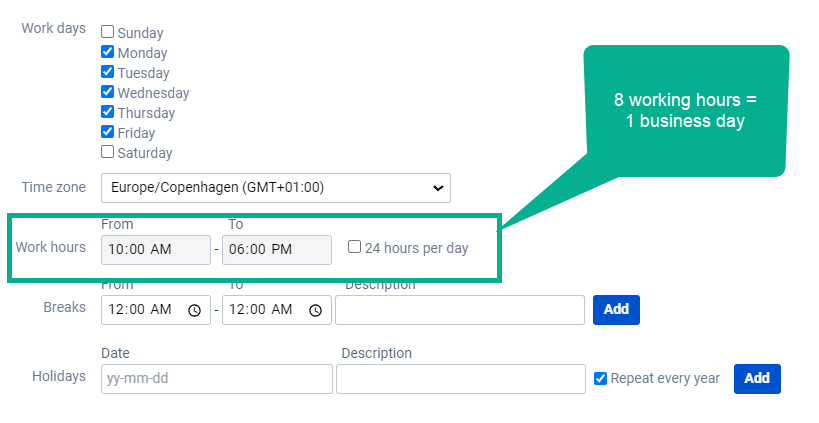Check the 24 hours per day box
The height and width of the screenshot is (423, 819).
pyautogui.click(x=354, y=247)
